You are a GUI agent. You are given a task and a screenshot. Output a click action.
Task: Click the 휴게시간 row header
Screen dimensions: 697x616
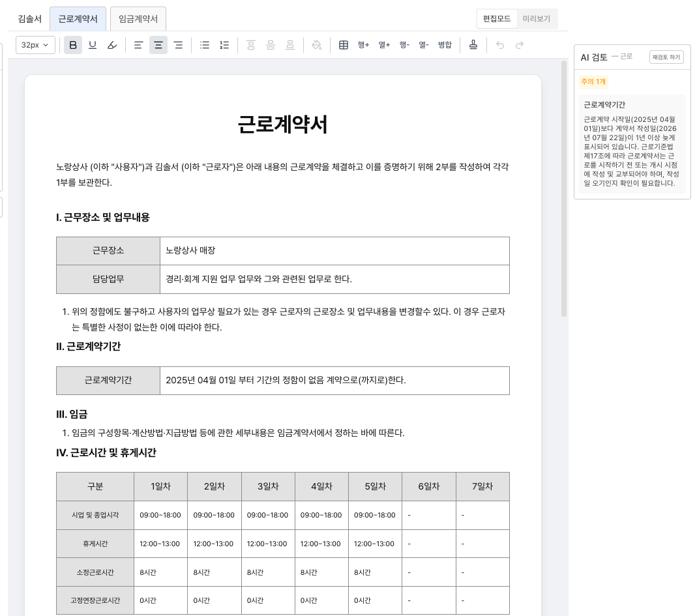pyautogui.click(x=95, y=544)
